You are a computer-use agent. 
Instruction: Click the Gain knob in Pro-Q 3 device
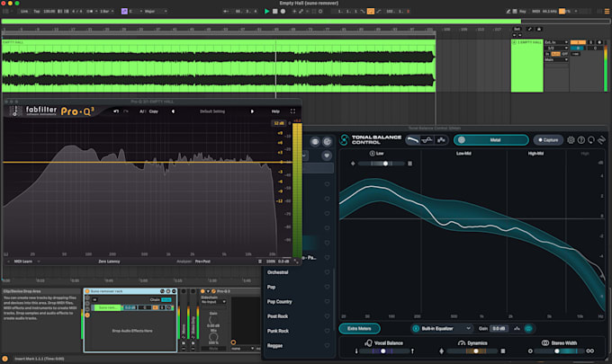point(213,320)
